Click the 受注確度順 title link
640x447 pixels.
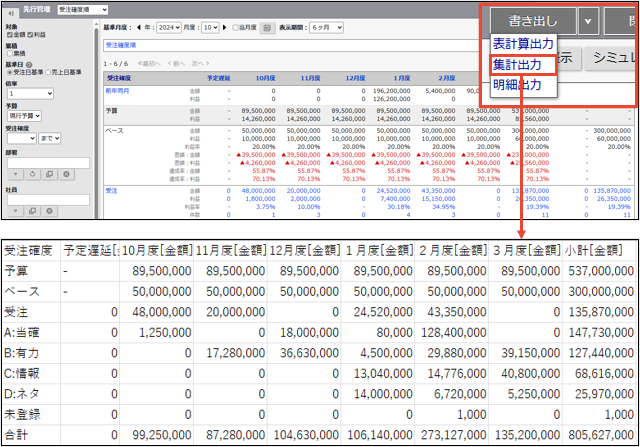121,45
